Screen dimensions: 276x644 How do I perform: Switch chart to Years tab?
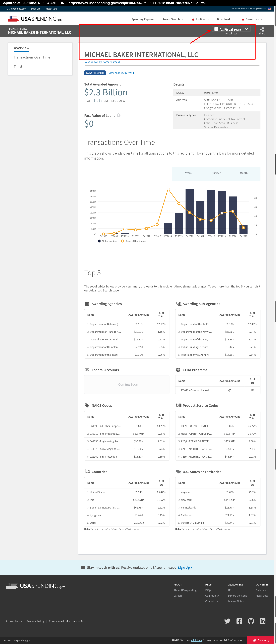(188, 173)
